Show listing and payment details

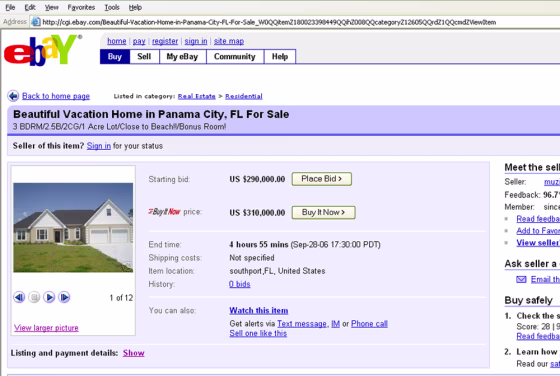[x=134, y=353]
